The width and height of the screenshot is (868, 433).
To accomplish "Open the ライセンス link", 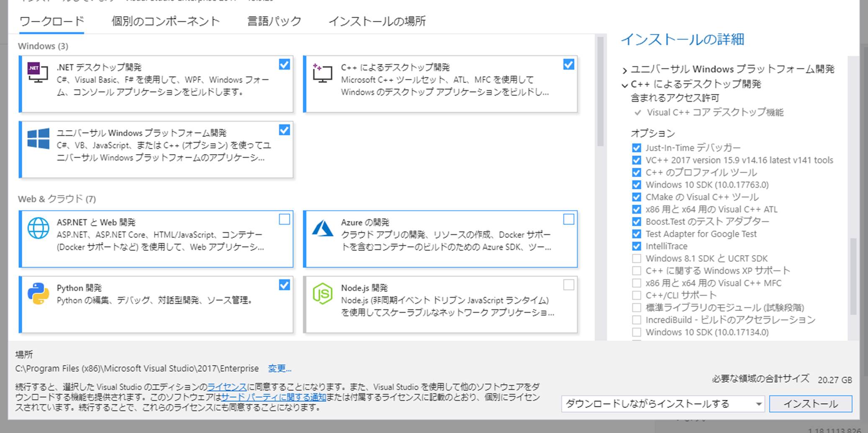I will [226, 387].
